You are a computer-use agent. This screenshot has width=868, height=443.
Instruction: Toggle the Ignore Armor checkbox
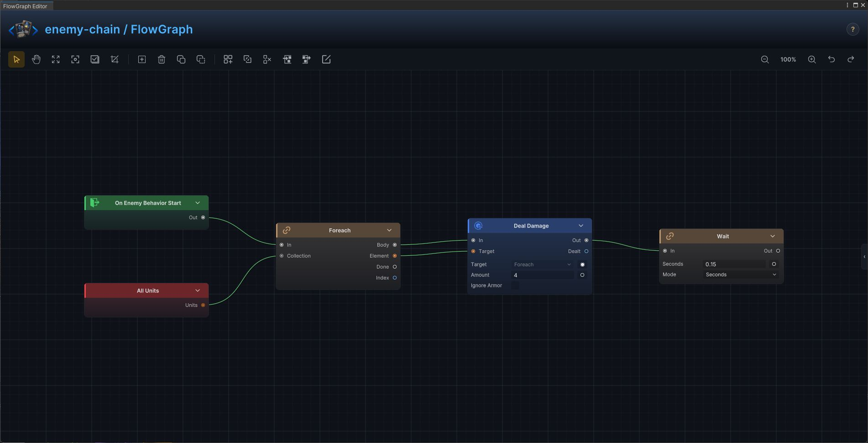tap(515, 285)
